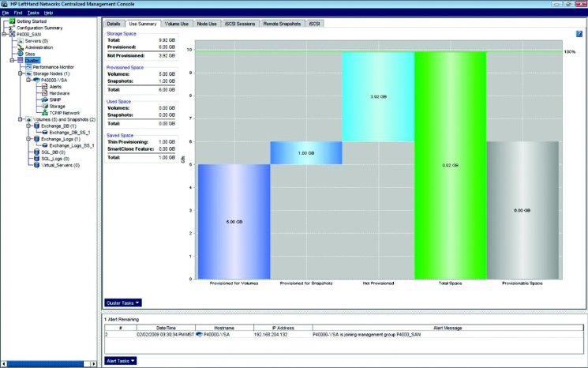Click the cyan Not Provisioned bar
Image resolution: width=588 pixels, height=368 pixels.
[378, 96]
